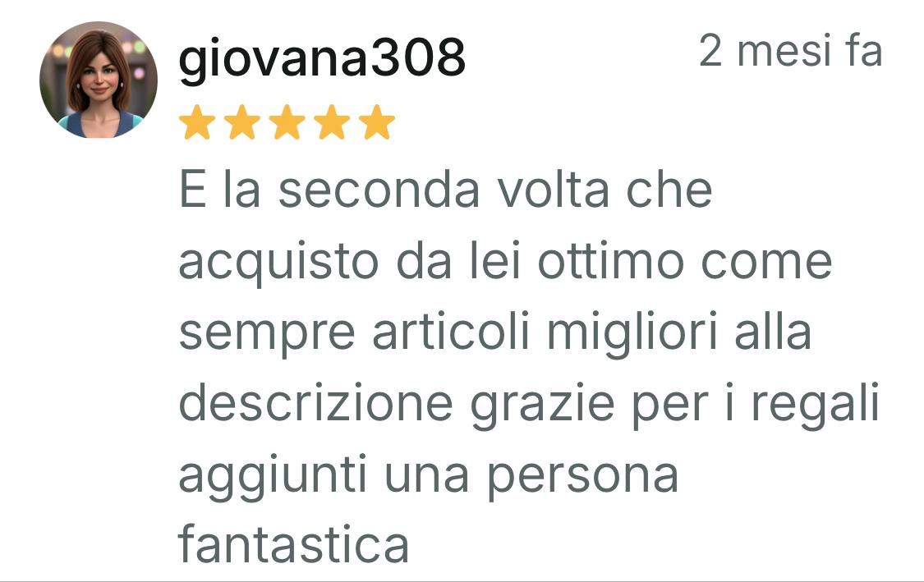Select the second yellow rating star
Image resolution: width=924 pixels, height=582 pixels.
[x=241, y=122]
